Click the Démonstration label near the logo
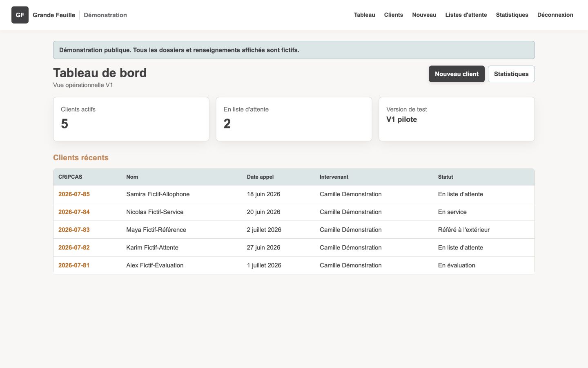This screenshot has height=368, width=588. pyautogui.click(x=105, y=15)
